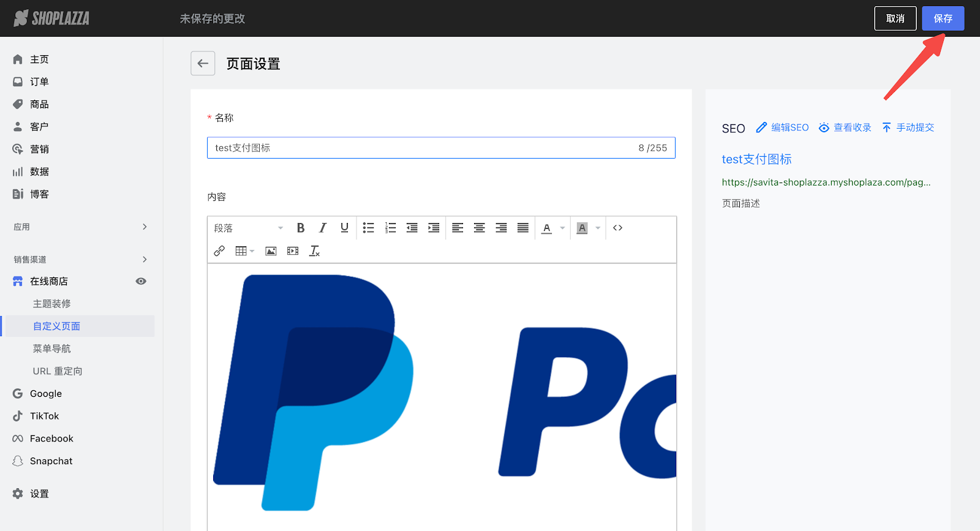Insert a table in editor
This screenshot has height=531, width=980.
click(x=241, y=251)
